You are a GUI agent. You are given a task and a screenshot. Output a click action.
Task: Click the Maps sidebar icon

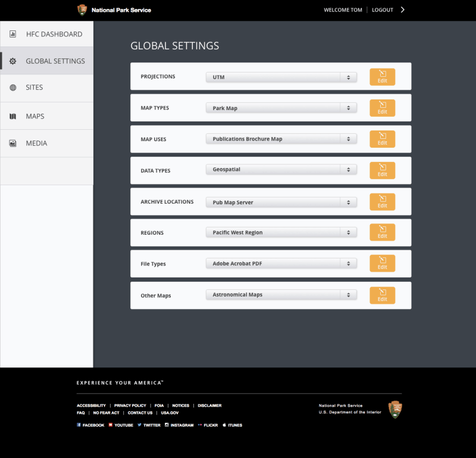[12, 116]
